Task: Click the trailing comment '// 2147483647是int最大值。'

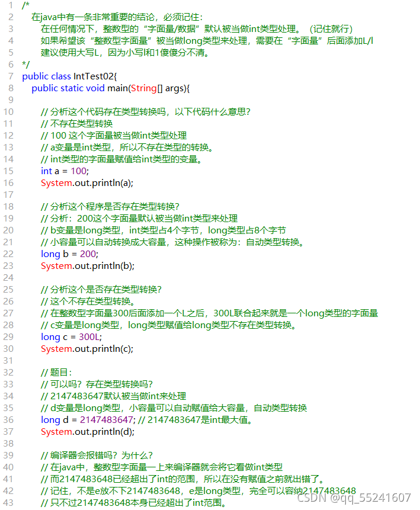Action: [195, 420]
